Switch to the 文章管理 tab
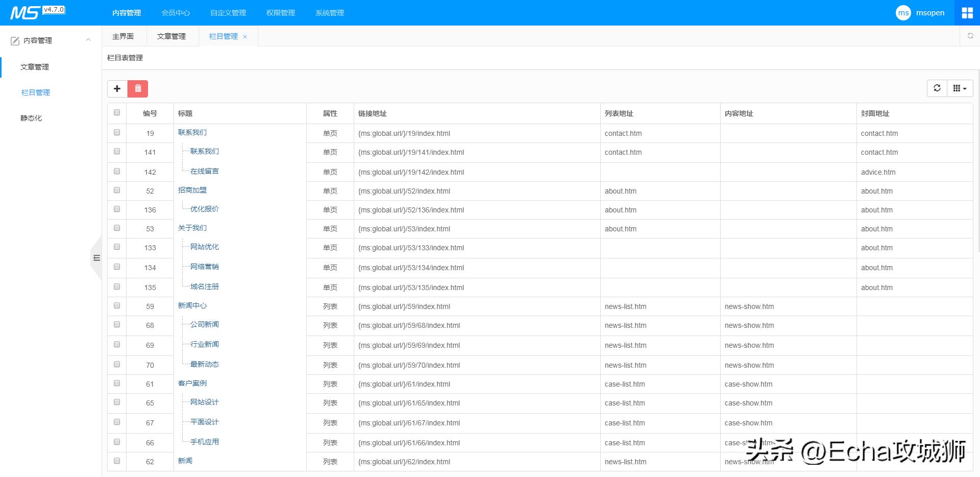980x477 pixels. pyautogui.click(x=171, y=36)
